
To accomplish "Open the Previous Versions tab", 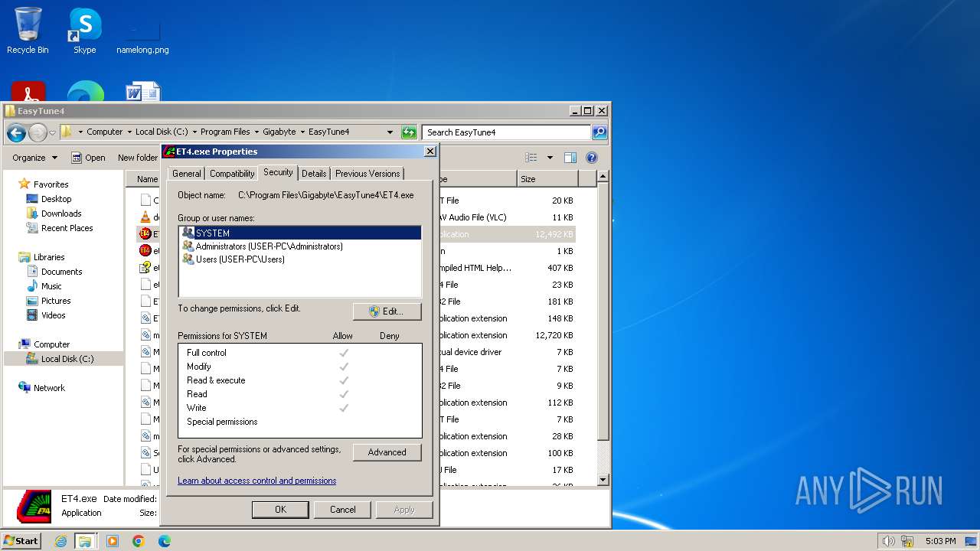I will point(367,174).
